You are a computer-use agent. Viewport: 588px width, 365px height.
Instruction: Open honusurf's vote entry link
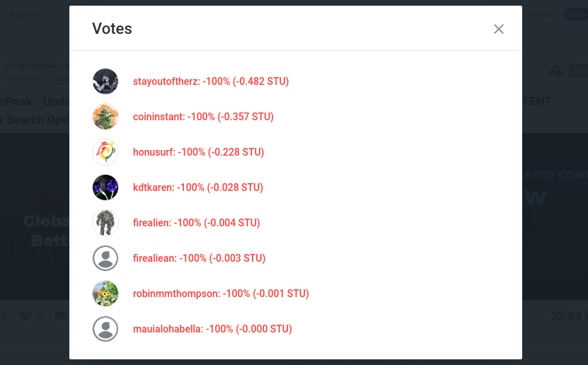click(198, 152)
